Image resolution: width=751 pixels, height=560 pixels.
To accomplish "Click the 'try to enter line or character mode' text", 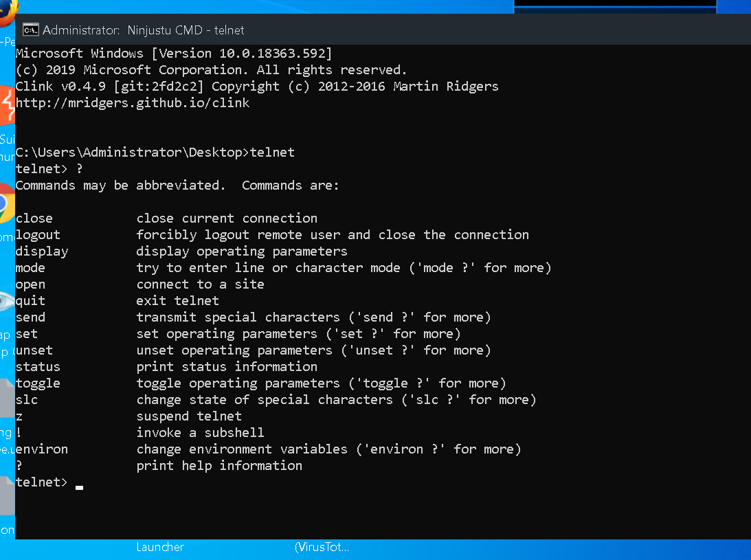I will click(344, 268).
